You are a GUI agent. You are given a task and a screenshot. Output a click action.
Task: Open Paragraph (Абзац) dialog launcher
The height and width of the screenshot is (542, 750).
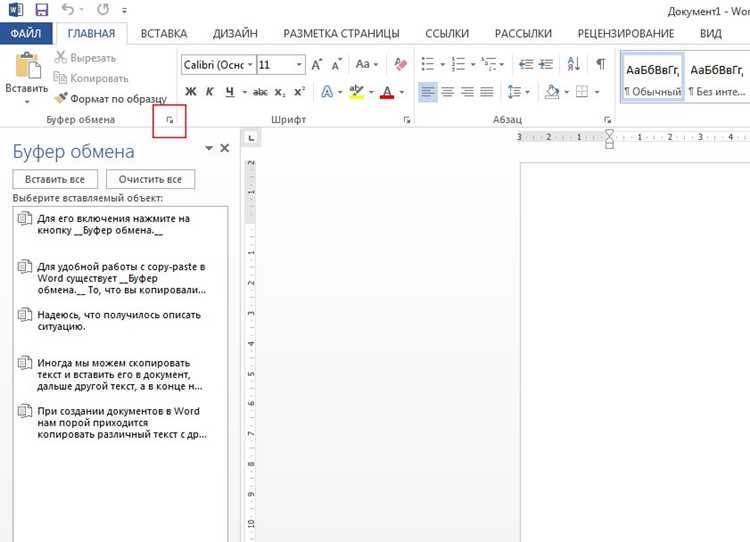point(607,120)
